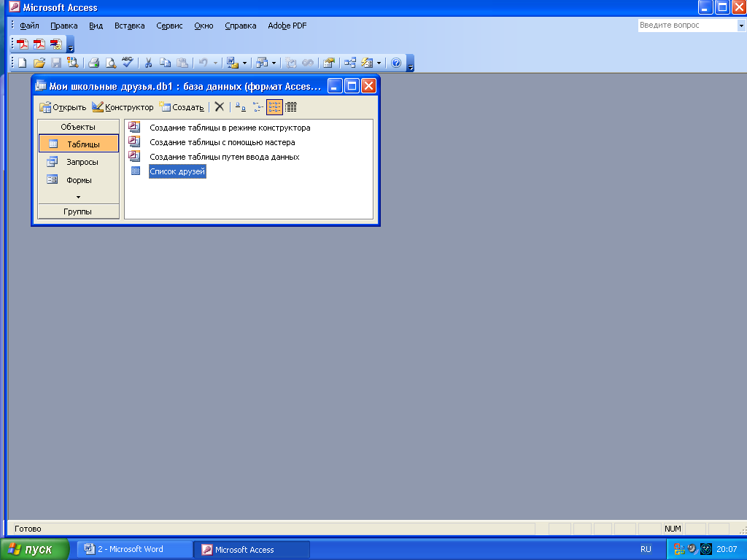The height and width of the screenshot is (560, 747).
Task: Click the Print icon
Action: 94,63
